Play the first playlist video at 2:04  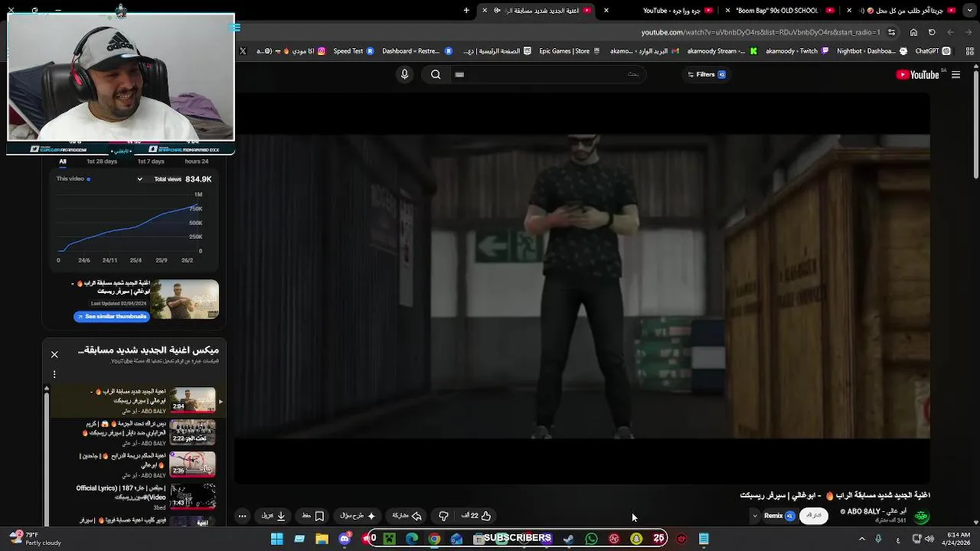point(192,400)
